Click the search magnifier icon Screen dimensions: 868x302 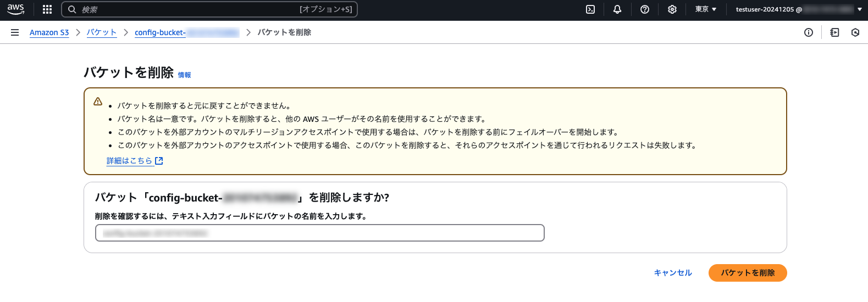(x=72, y=9)
